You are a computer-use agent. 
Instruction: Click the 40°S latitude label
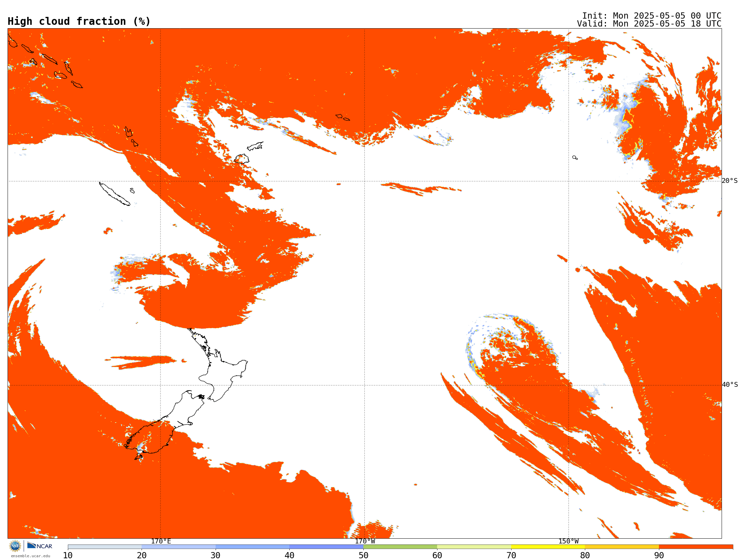pos(730,385)
